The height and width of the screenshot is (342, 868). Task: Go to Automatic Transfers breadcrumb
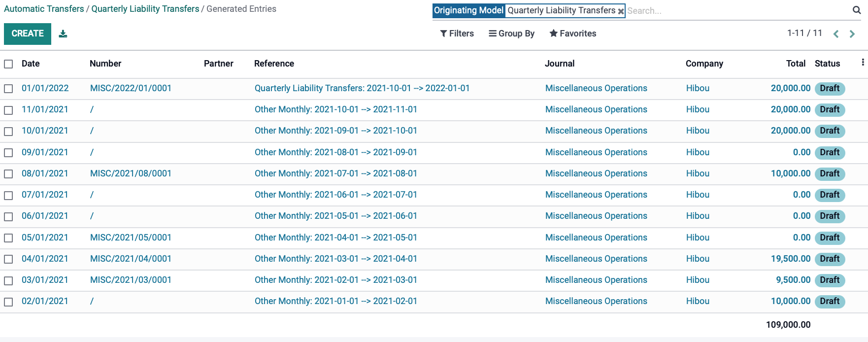pos(44,9)
